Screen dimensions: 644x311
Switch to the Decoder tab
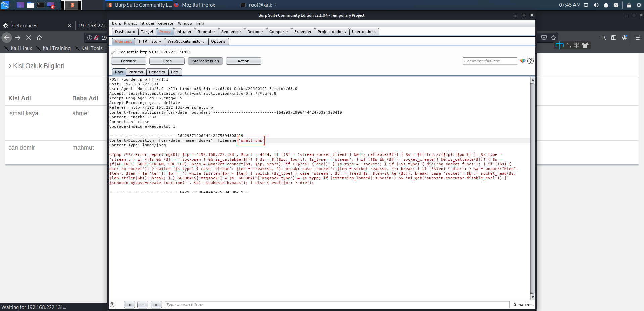click(255, 32)
